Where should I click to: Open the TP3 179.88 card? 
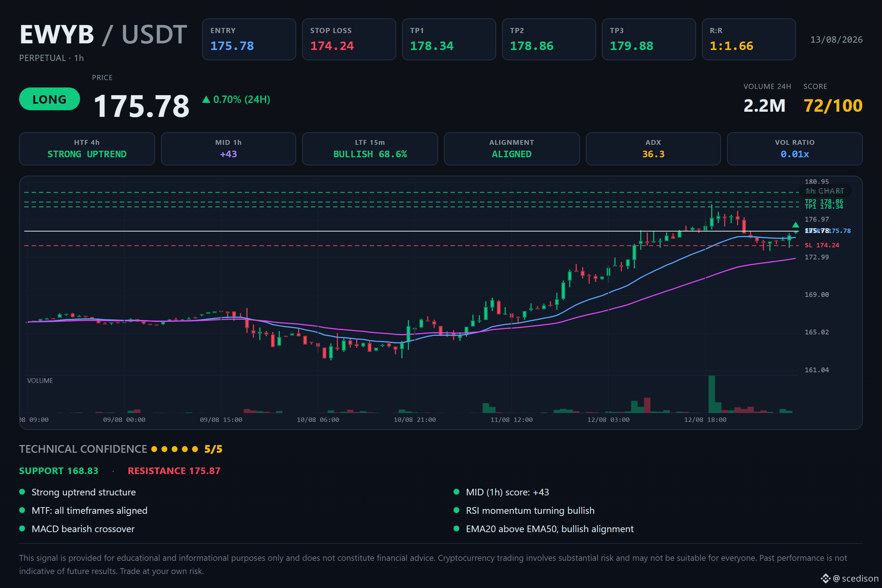(649, 39)
